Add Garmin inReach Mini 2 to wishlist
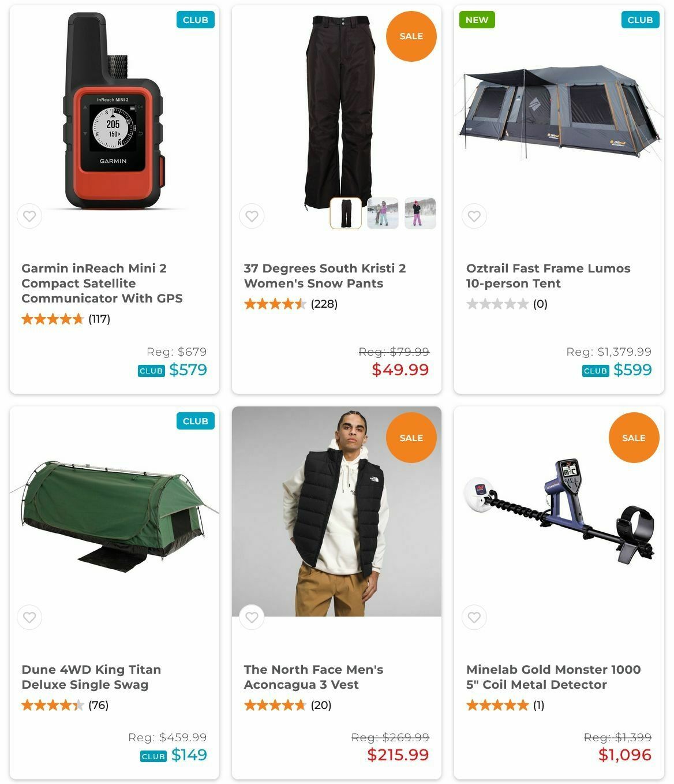 (29, 216)
